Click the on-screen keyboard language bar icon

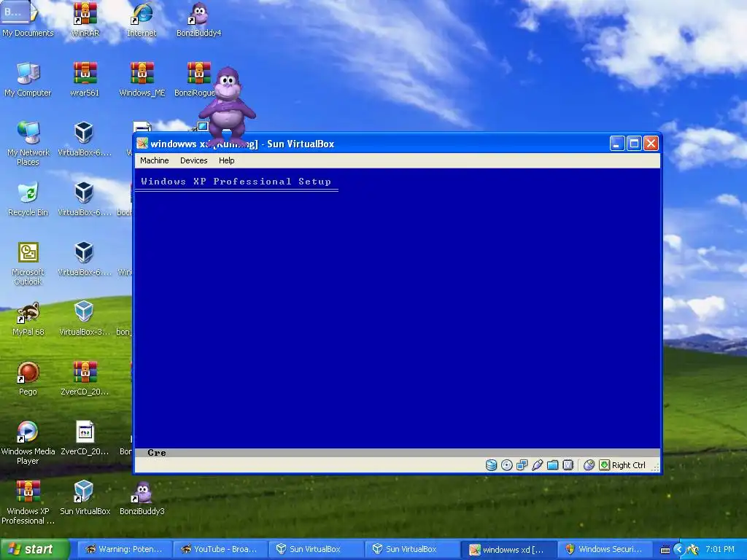pyautogui.click(x=665, y=550)
